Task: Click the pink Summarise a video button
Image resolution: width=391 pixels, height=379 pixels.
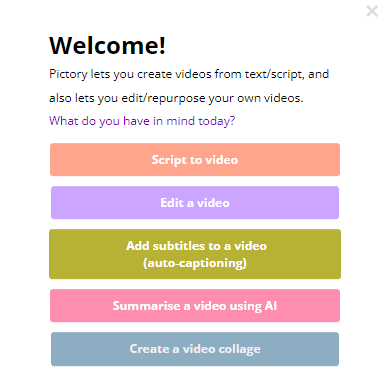Action: 195,306
